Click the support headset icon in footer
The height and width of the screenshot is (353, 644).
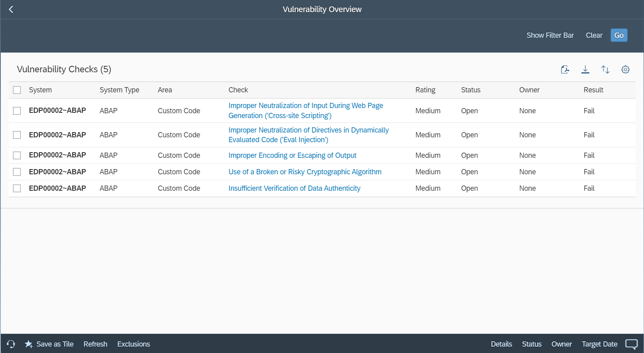point(11,344)
